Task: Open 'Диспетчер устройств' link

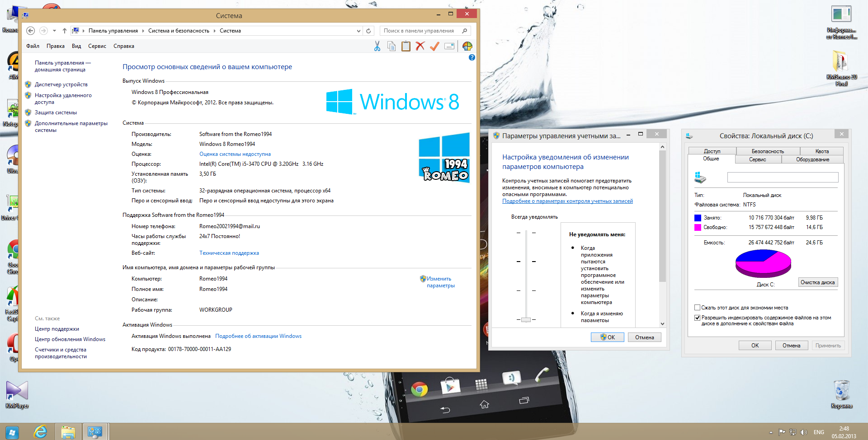Action: point(61,84)
